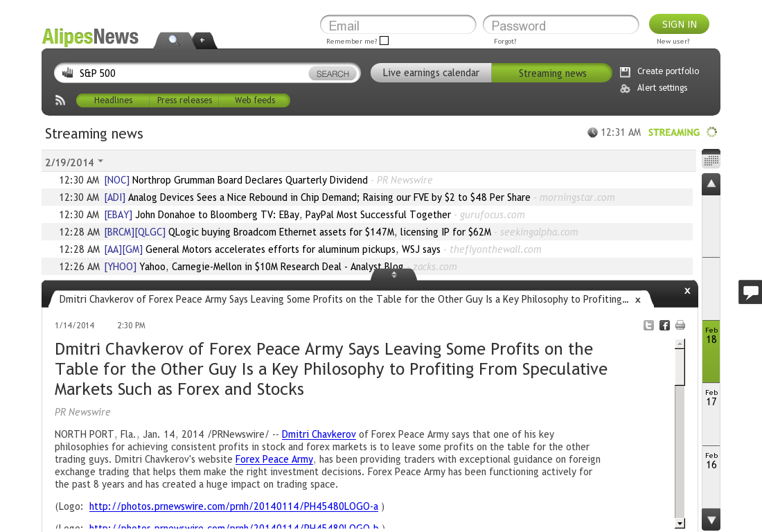Click the Dmitri Chavkerov hyperlink in article
This screenshot has height=532, width=762.
(319, 434)
